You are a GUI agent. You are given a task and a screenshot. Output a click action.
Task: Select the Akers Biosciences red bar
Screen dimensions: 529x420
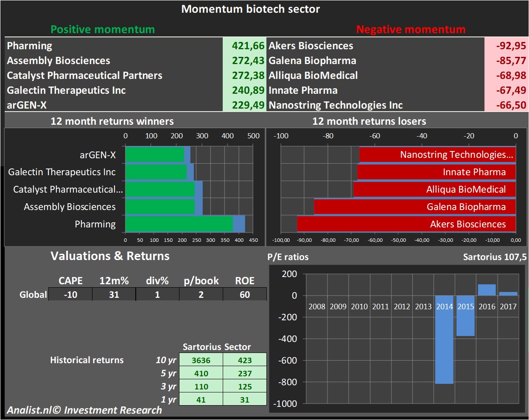(x=406, y=224)
